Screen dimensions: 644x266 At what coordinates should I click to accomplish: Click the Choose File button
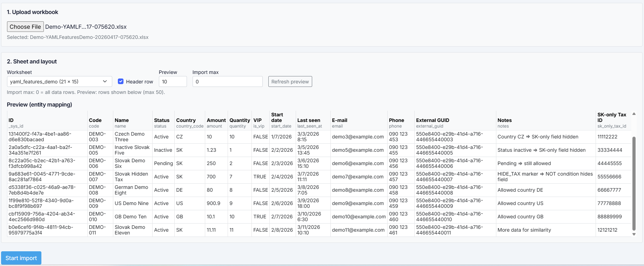pyautogui.click(x=25, y=27)
